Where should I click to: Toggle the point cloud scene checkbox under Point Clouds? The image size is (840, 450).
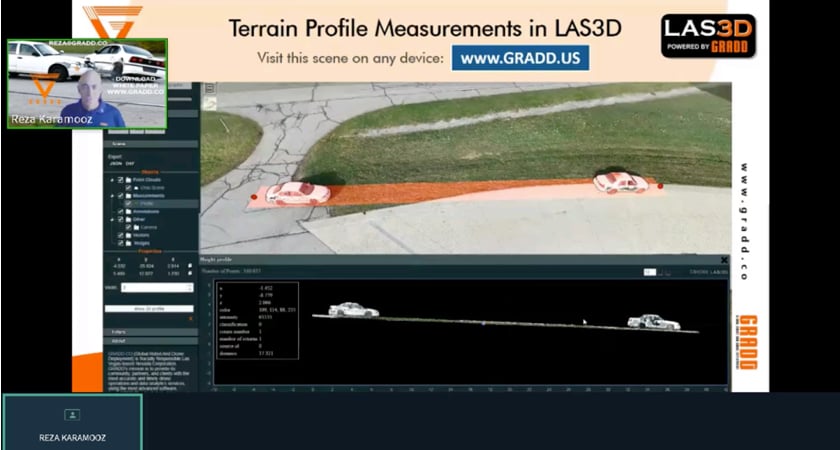click(x=129, y=188)
